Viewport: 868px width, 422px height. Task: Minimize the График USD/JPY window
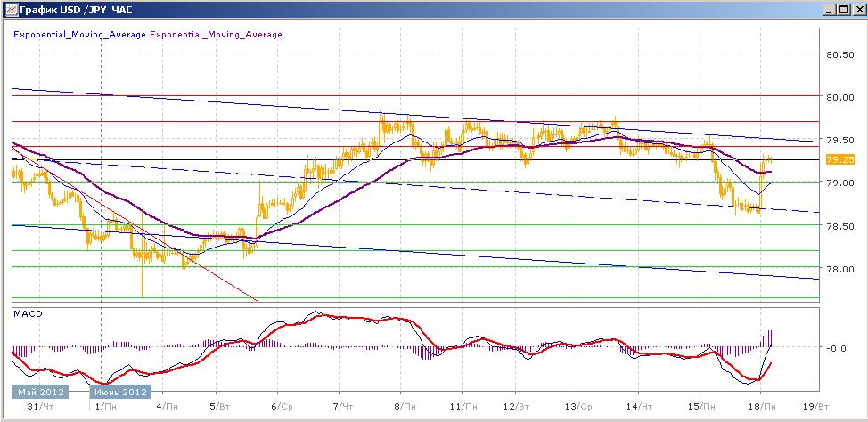[x=829, y=10]
